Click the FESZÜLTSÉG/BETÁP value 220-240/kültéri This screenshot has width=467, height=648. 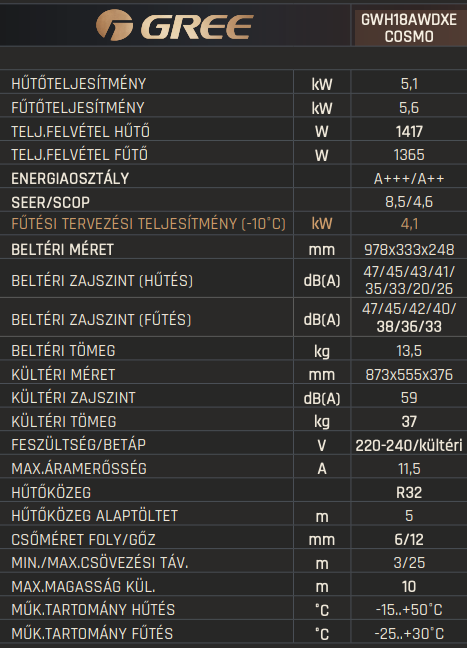tap(409, 446)
